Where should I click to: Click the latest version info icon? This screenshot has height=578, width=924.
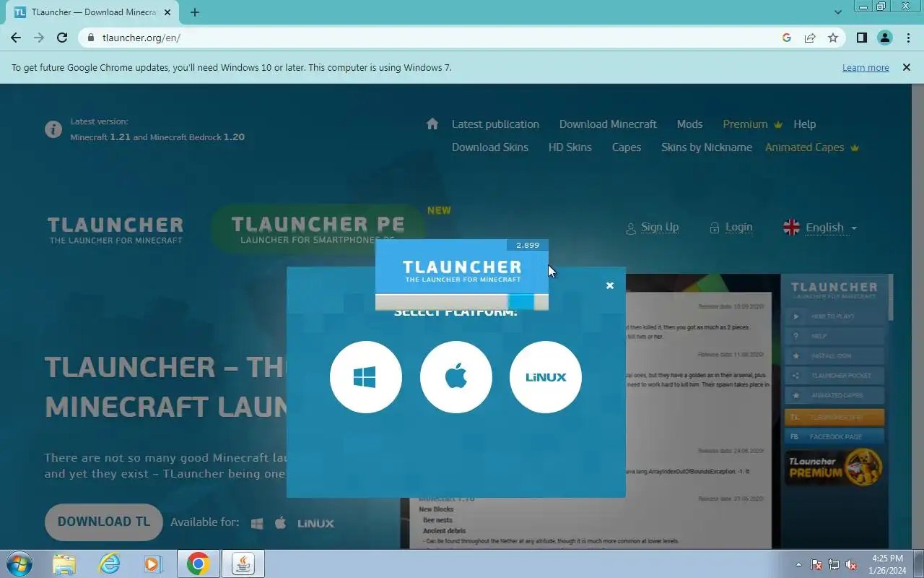(x=53, y=129)
